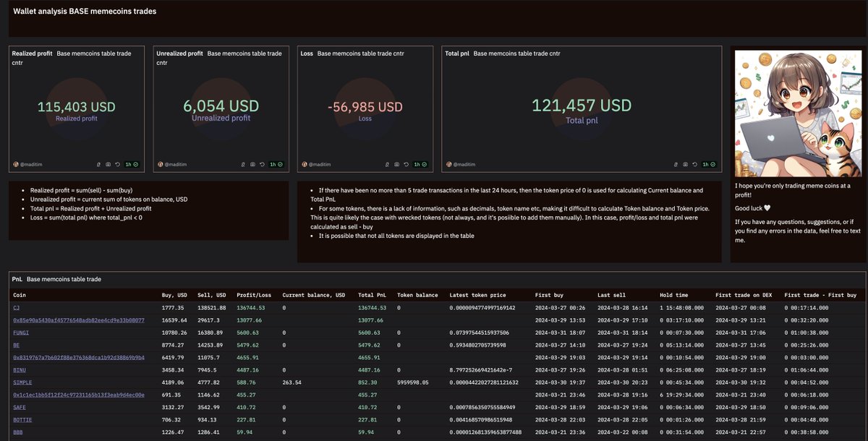Click the dashboard title Wallet analysis BASE memecoins

click(x=84, y=12)
